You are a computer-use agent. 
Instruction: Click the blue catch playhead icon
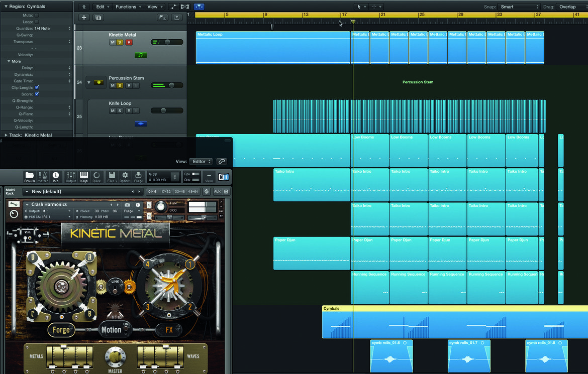pos(199,7)
